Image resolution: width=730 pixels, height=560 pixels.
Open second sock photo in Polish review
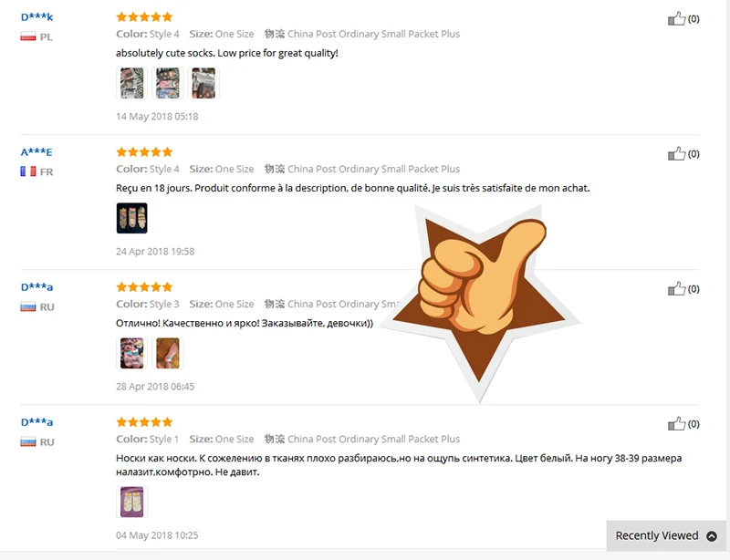coord(168,83)
